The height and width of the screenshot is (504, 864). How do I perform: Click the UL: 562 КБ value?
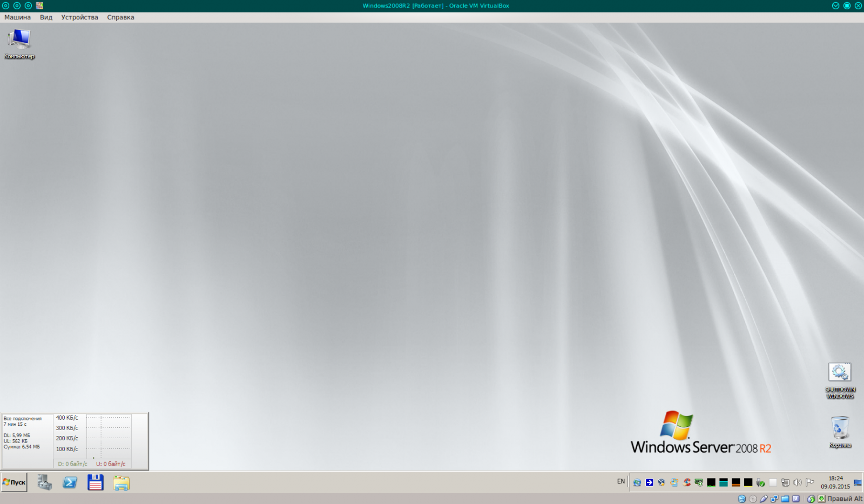point(16,441)
